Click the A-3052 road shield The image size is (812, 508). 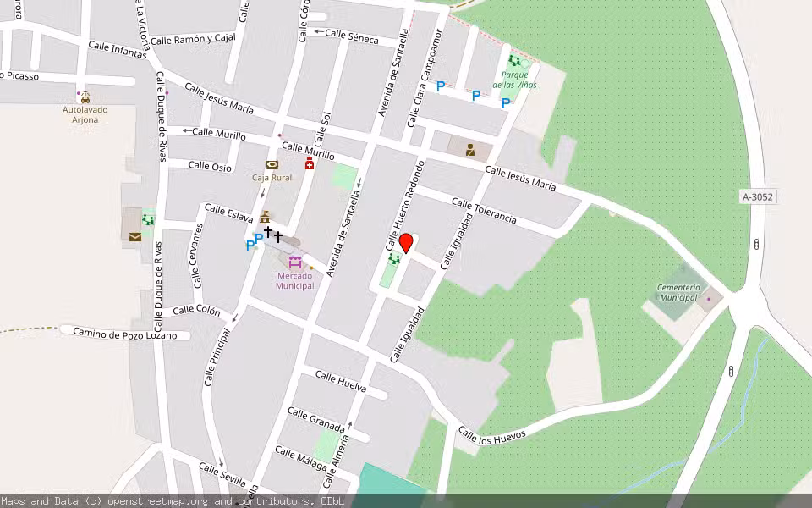pyautogui.click(x=757, y=196)
